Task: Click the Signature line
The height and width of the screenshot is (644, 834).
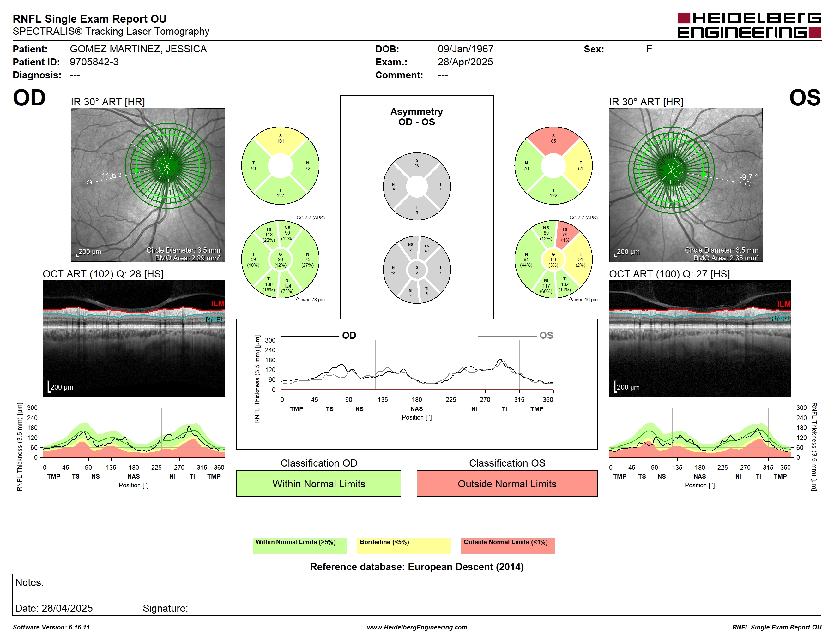Action: (165, 608)
